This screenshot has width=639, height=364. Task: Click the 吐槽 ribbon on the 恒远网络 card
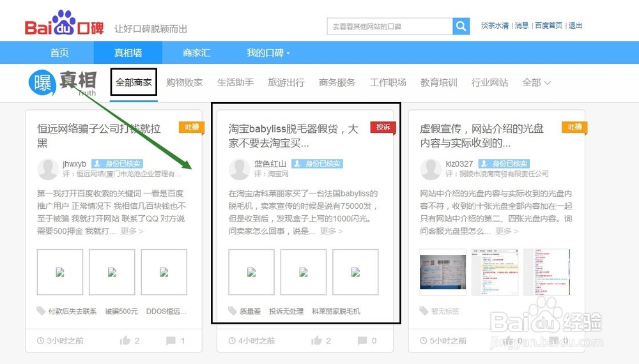[192, 128]
